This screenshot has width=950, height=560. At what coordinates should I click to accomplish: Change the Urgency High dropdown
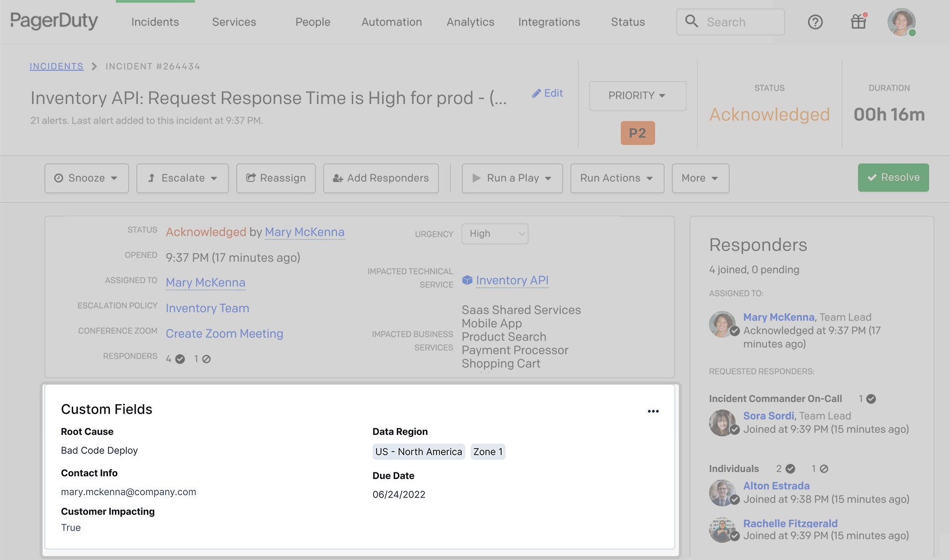495,233
